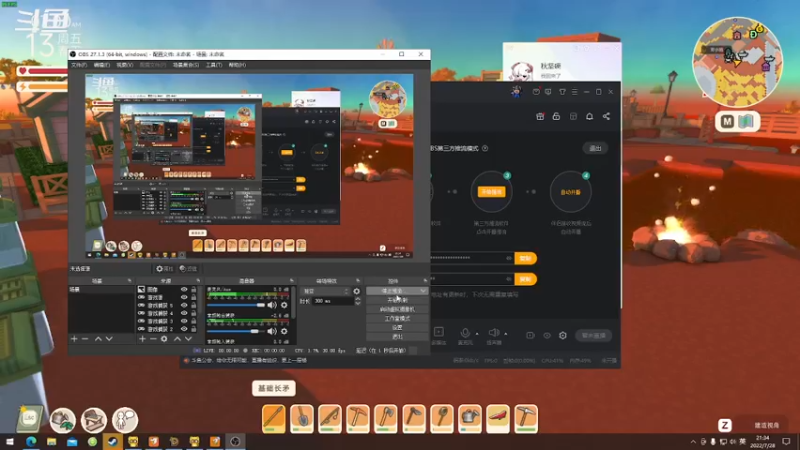Click the notification bell in live app

coord(589,116)
